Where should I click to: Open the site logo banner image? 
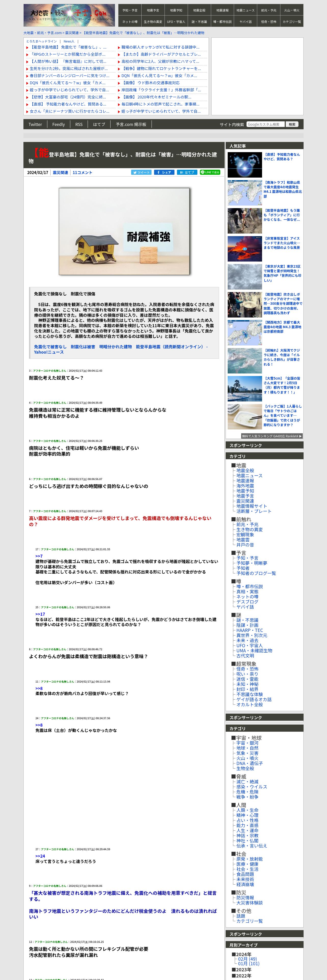(x=69, y=15)
